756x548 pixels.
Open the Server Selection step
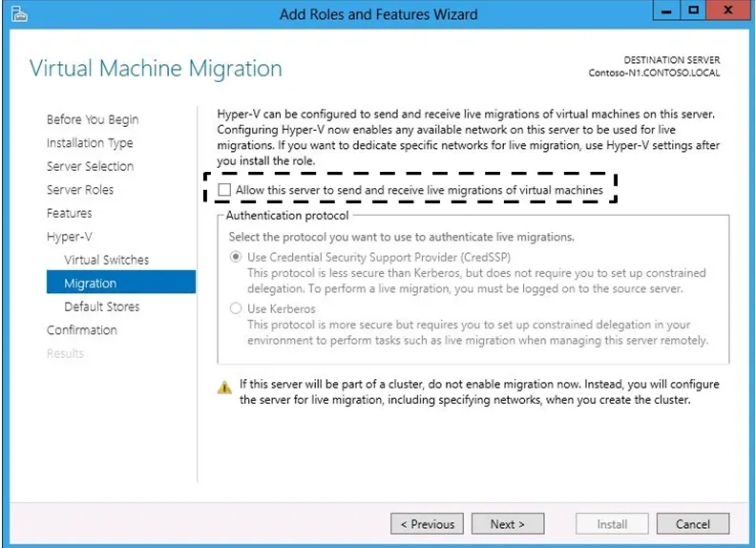(90, 166)
